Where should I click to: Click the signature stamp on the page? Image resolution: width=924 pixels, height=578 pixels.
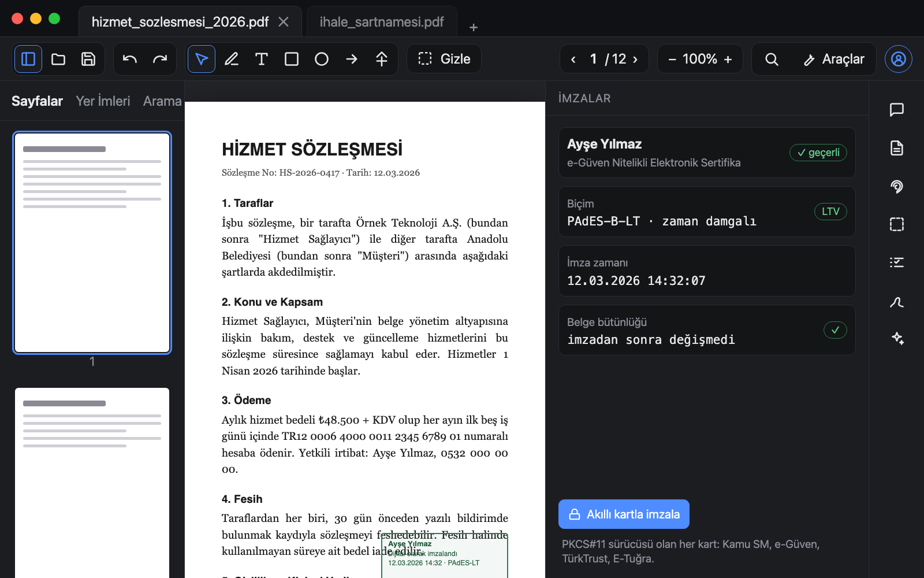445,556
